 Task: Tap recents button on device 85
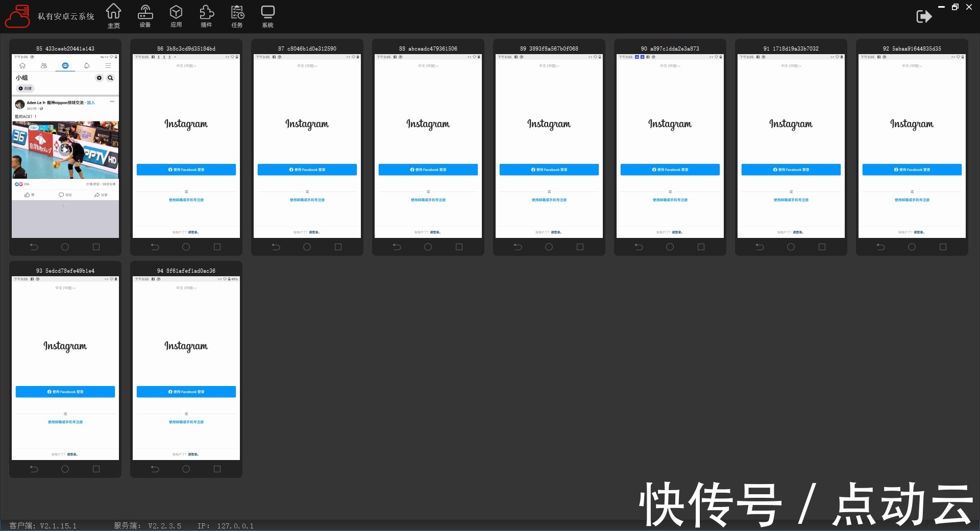click(x=96, y=247)
